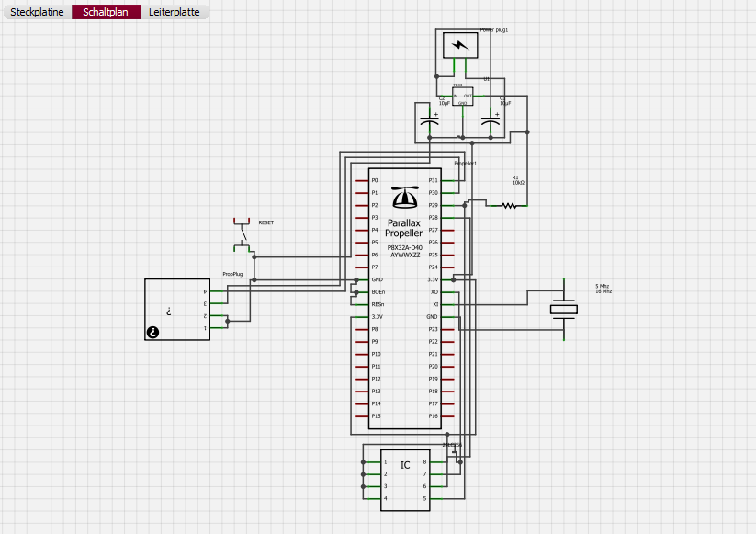Click the black question mark badge on PropPlug
Image resolution: width=756 pixels, height=534 pixels.
[x=153, y=333]
